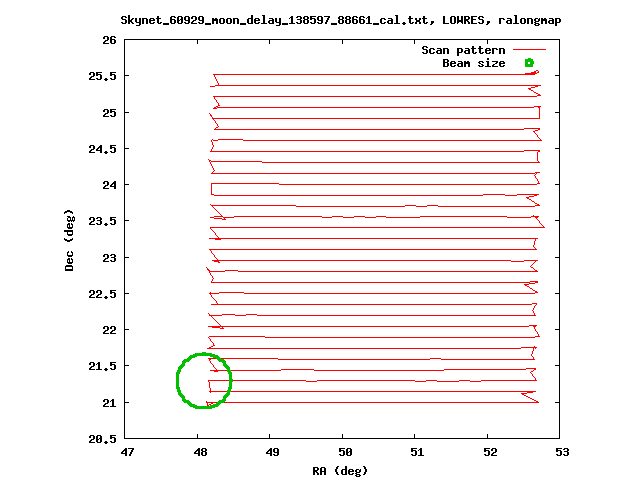Click x-axis tick label 48
640x480 pixels.
click(200, 452)
